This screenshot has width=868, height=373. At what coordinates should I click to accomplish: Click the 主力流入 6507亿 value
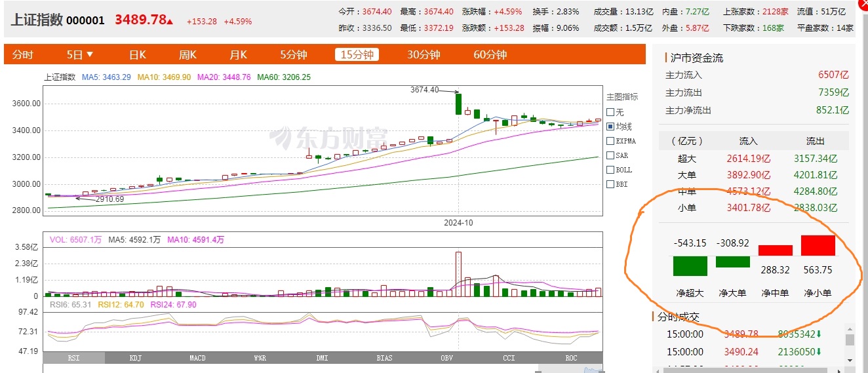coord(833,75)
